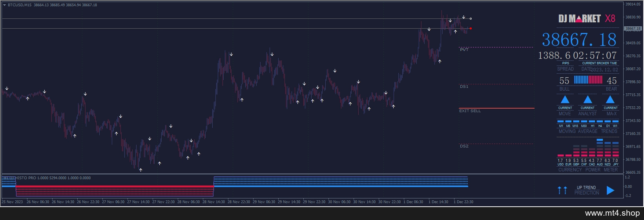Viewport: 644px width, 220px height.
Task: Click the bull percentage 55
Action: [x=564, y=81]
